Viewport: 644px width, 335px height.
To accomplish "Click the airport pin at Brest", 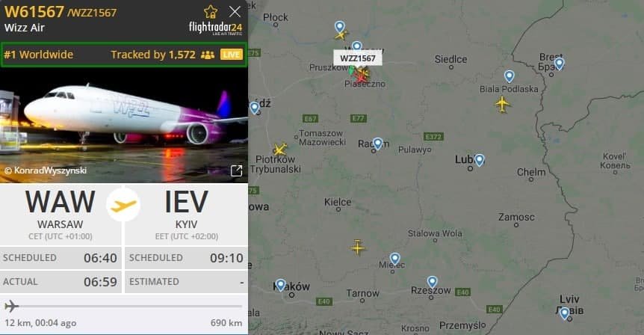I will coord(559,64).
